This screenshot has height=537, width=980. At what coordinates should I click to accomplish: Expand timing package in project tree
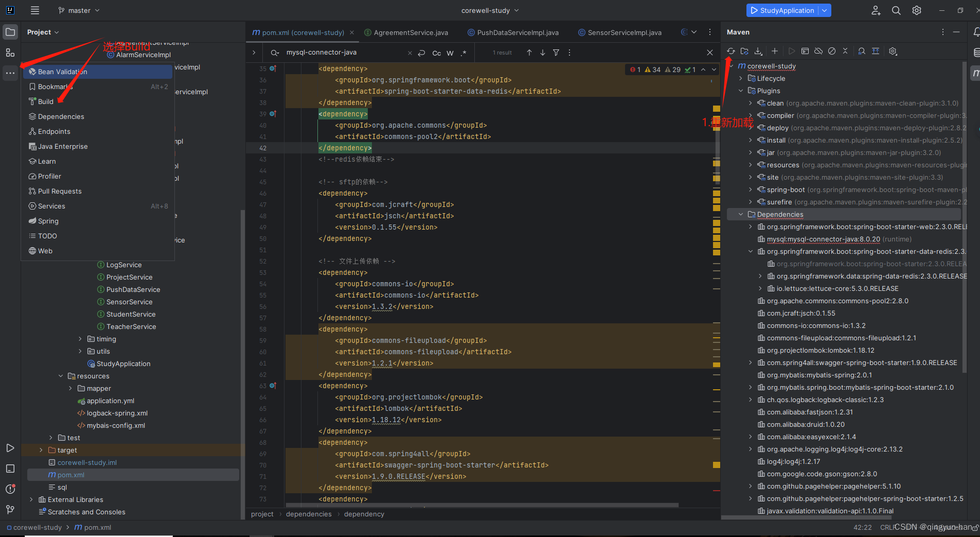80,339
